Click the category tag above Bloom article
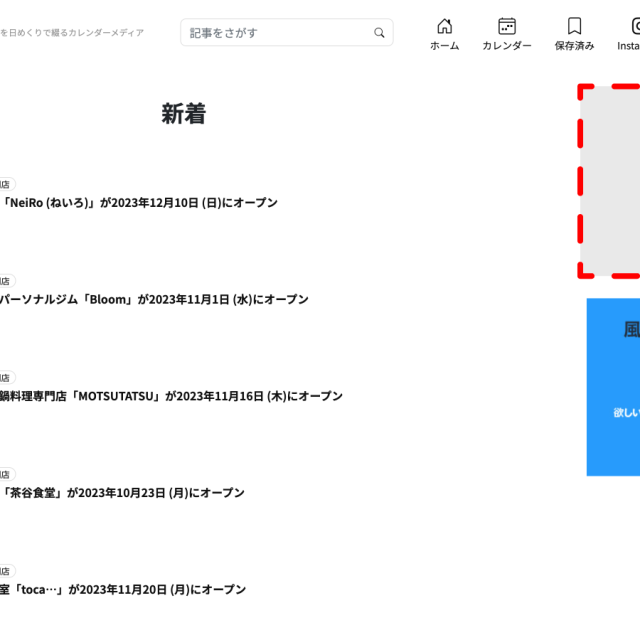The height and width of the screenshot is (640, 640). (x=6, y=281)
